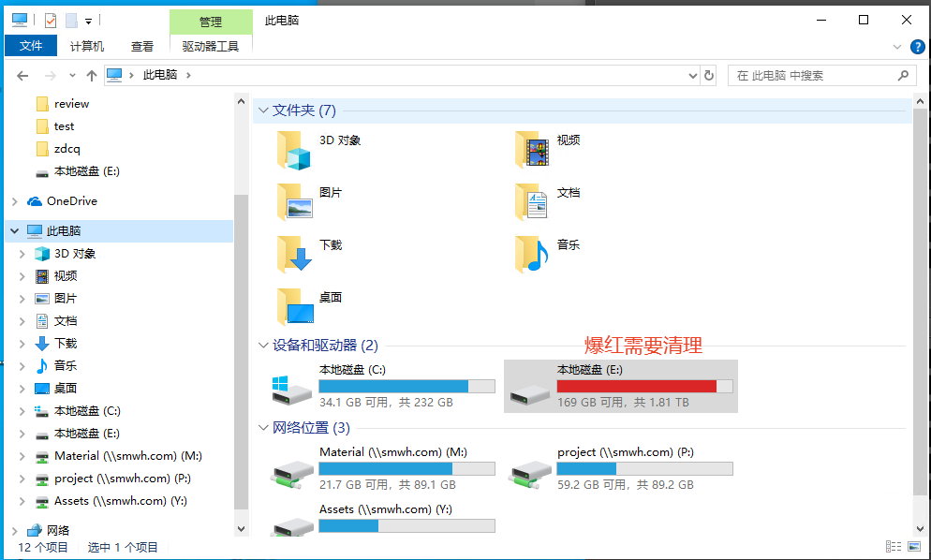Click the refresh button in address bar
Image resolution: width=931 pixels, height=560 pixels.
[x=708, y=76]
